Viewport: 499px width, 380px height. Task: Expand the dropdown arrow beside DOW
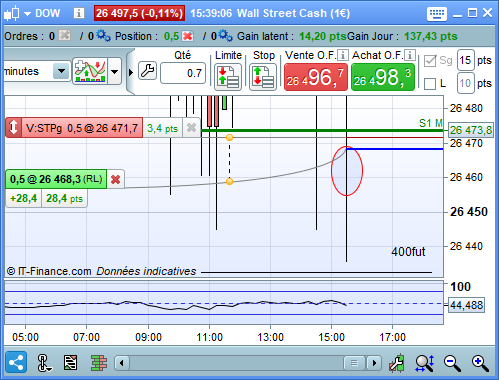(28, 14)
